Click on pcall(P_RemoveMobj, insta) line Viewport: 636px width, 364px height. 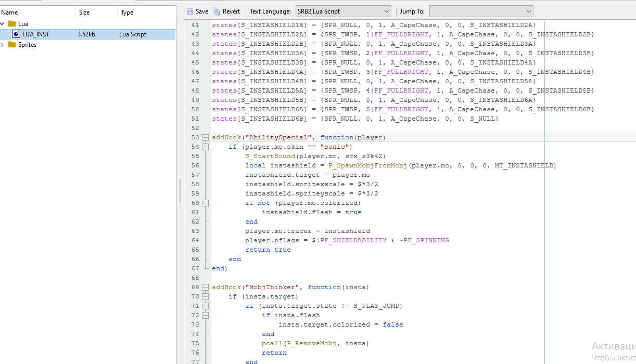pos(315,344)
